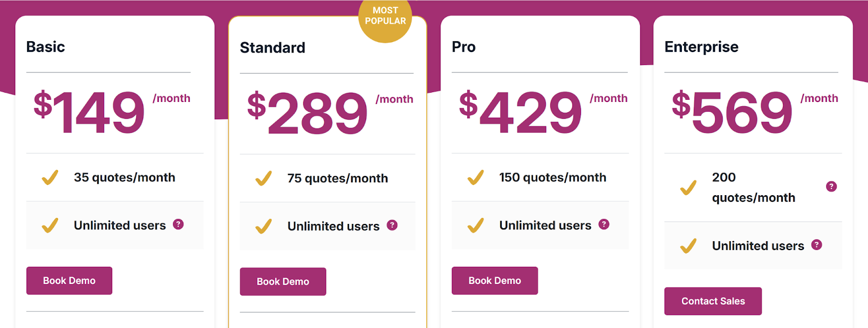
Task: Click the question mark next to 200 quotes/month
Action: 831,186
